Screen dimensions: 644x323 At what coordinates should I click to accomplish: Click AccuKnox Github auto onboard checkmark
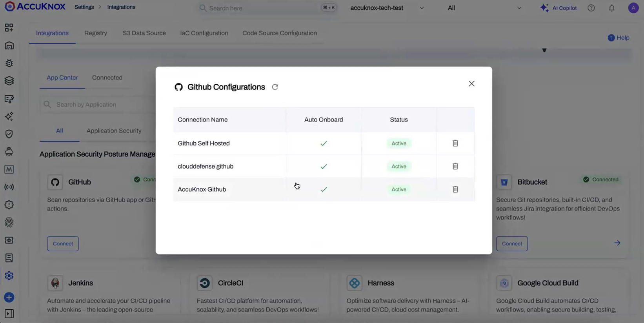[x=324, y=190]
